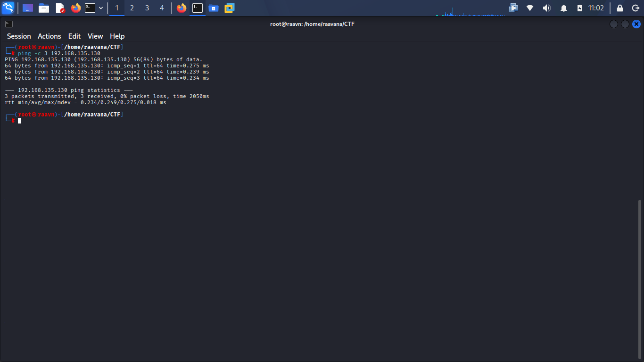Click the icmp_seq=3 ping reply line
644x362 pixels.
[107, 78]
